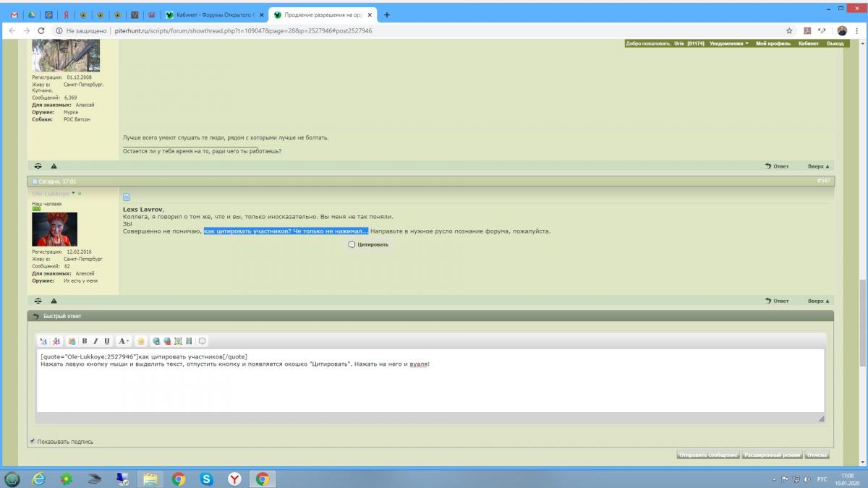Viewport: 868px width, 488px height.
Task: Insert a link using the globe icon
Action: [156, 341]
